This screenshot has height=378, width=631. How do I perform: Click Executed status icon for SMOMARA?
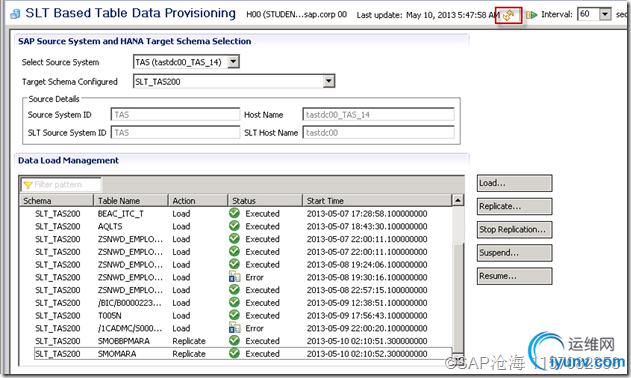pyautogui.click(x=234, y=353)
